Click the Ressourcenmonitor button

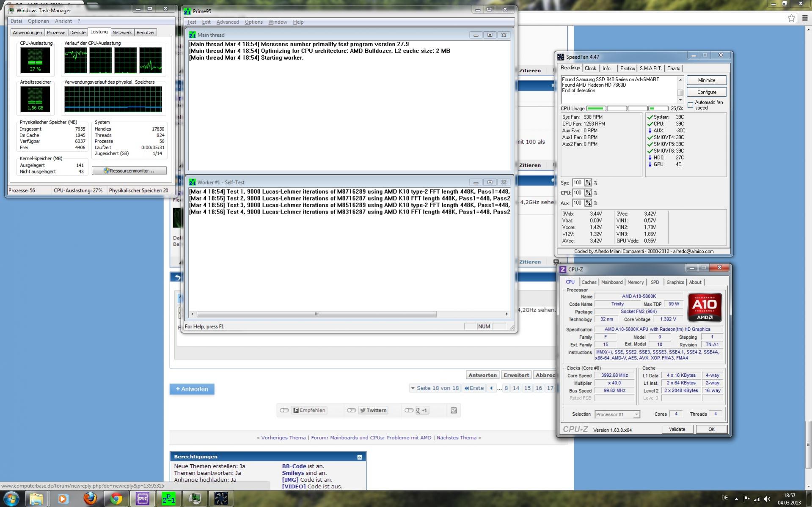point(129,171)
